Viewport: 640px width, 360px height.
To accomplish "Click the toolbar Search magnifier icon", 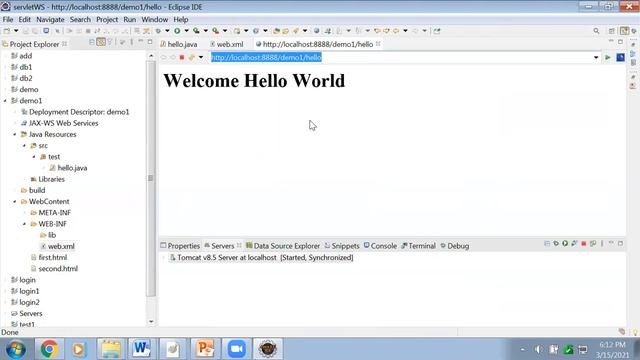I will (x=596, y=31).
